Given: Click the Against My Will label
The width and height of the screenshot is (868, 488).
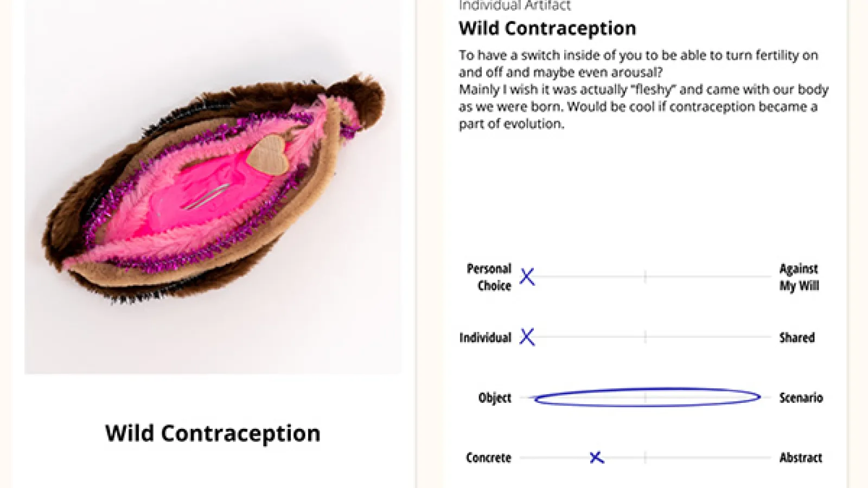Looking at the screenshot, I should [x=799, y=277].
